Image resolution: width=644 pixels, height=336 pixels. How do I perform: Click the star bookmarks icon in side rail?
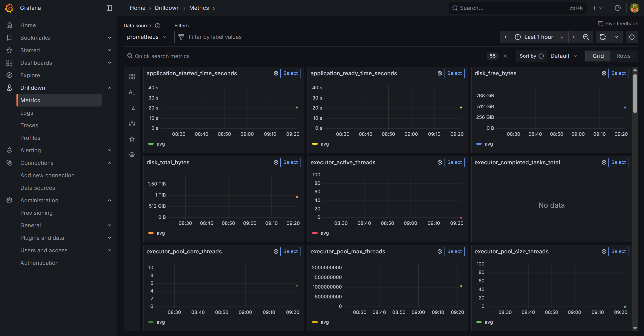[x=132, y=139]
